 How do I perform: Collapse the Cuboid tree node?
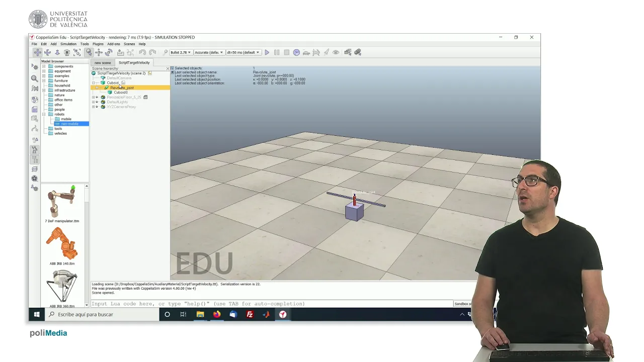(x=93, y=83)
